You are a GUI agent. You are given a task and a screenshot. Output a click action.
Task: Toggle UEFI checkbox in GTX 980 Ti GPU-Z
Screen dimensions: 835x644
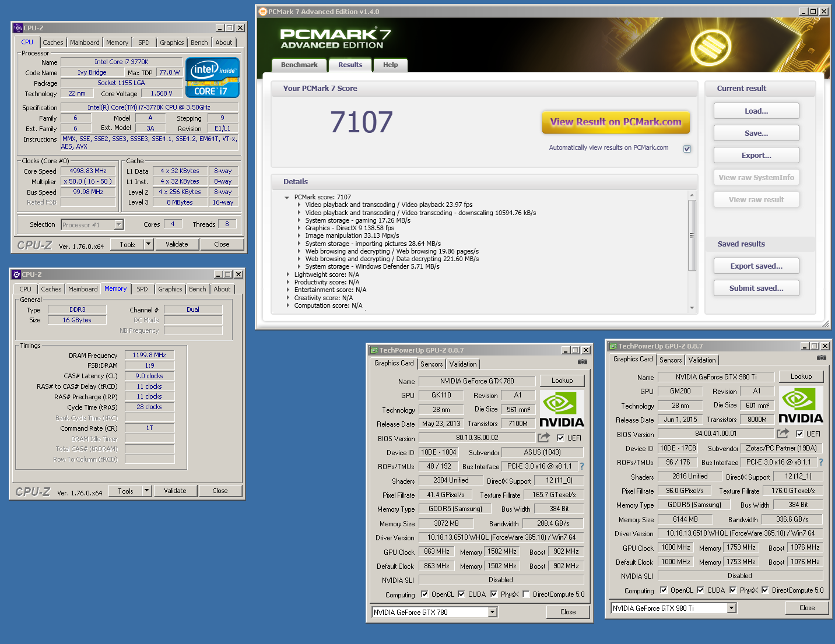[x=799, y=434]
